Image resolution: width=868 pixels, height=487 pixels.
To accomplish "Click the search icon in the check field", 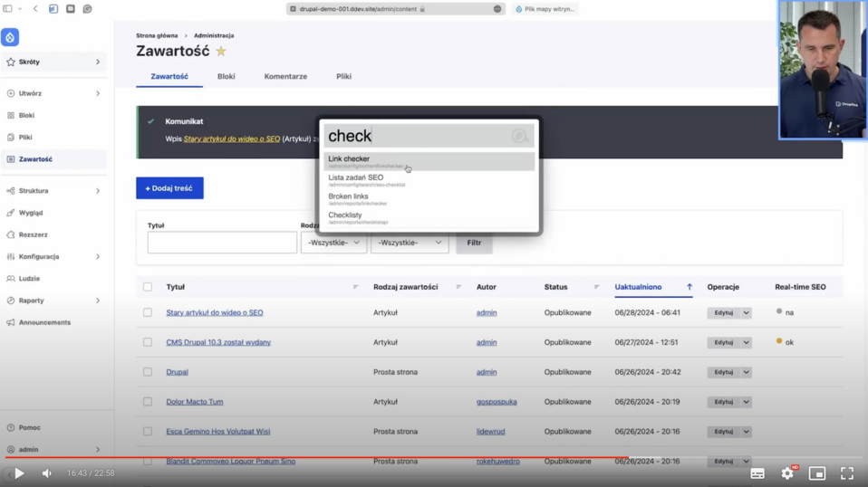I will point(519,136).
